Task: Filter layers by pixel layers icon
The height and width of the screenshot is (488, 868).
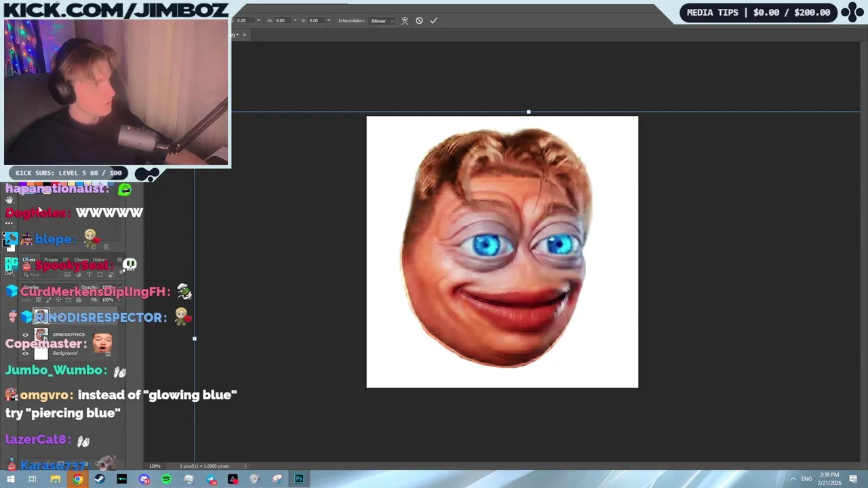Action: tap(67, 274)
